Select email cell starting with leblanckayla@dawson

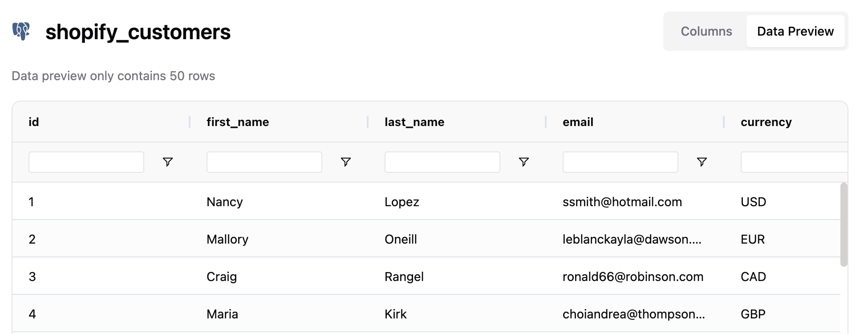pyautogui.click(x=632, y=239)
